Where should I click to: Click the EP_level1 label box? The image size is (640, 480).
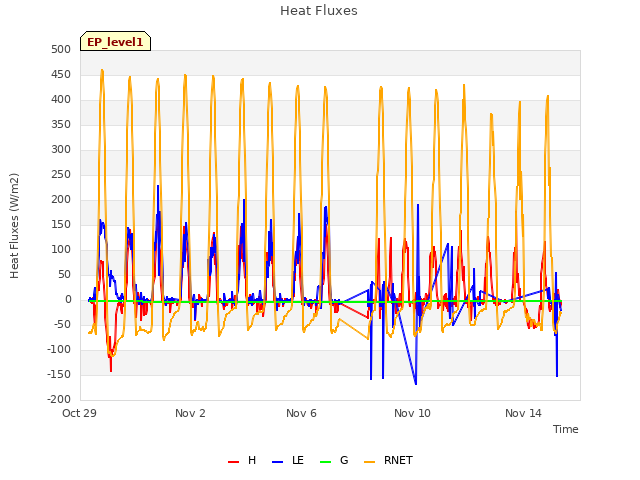click(x=116, y=41)
